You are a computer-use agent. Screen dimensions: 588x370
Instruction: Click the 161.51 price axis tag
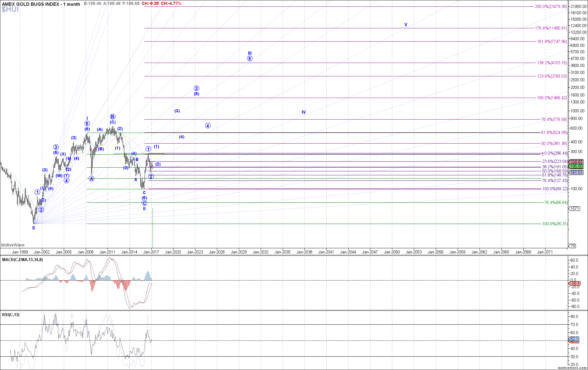click(576, 173)
